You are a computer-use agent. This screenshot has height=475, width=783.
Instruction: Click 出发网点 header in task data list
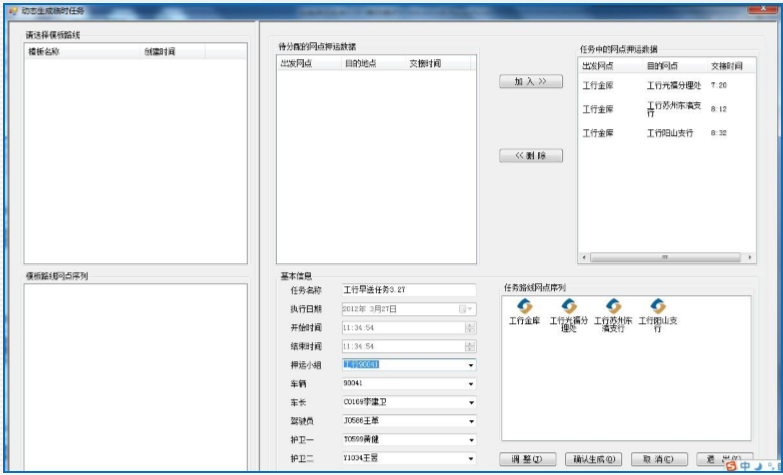[611, 66]
